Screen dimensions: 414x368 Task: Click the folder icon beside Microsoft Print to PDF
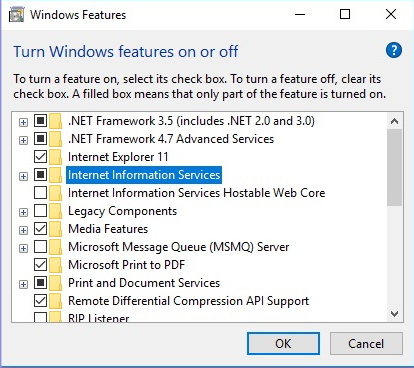pyautogui.click(x=55, y=265)
